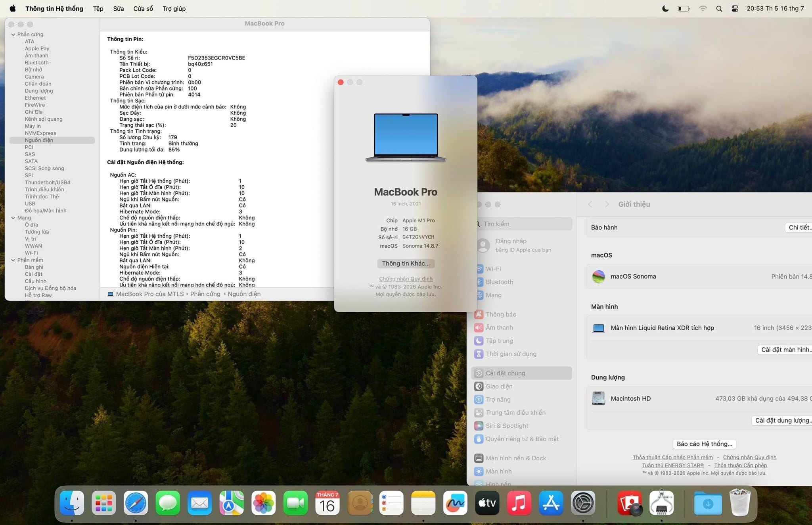
Task: Open Messages app in the Dock
Action: coord(168,503)
